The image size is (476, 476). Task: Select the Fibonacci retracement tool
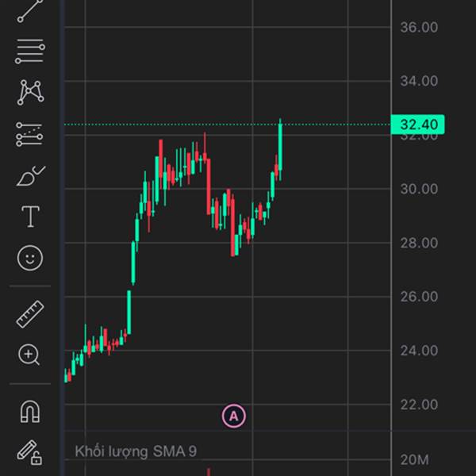pyautogui.click(x=30, y=51)
